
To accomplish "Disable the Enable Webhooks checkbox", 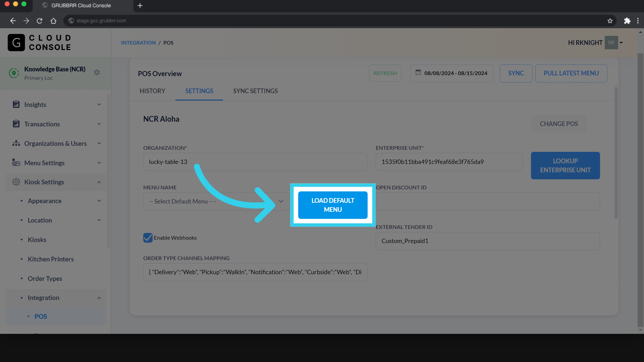I will tap(148, 238).
